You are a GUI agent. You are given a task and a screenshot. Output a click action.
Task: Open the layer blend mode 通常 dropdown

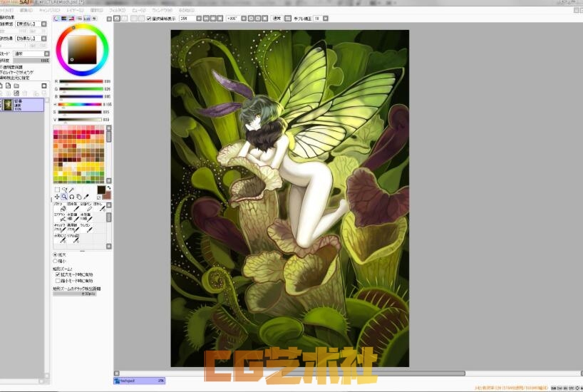(47, 53)
